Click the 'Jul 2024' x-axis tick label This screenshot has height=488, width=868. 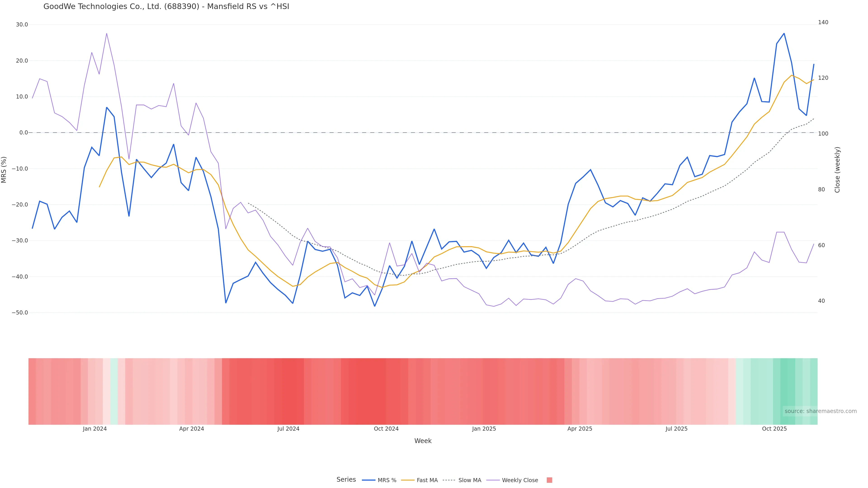point(288,429)
